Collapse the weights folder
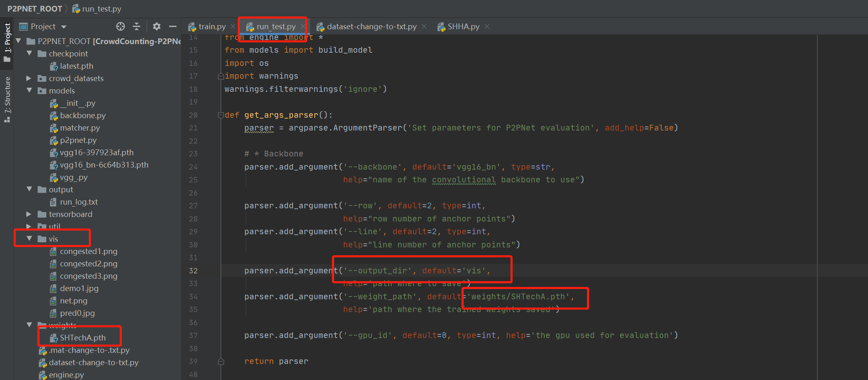This screenshot has width=868, height=380. (x=29, y=325)
